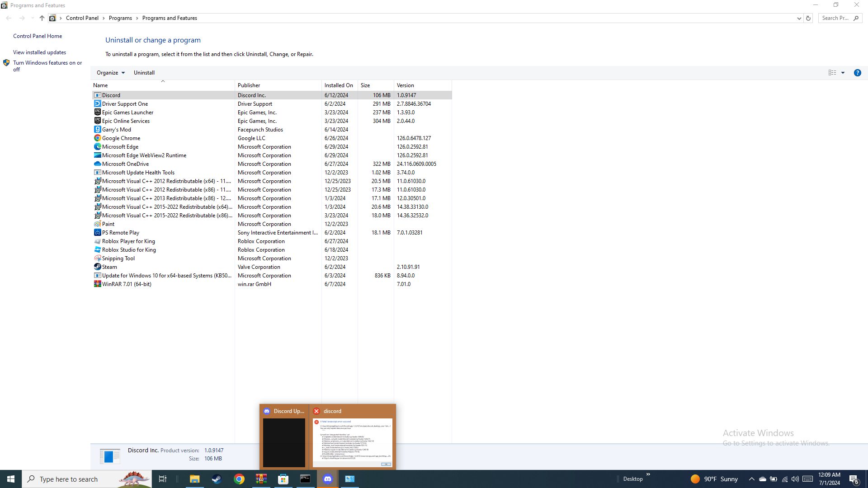Expand the Desktop toolbar chevron
The height and width of the screenshot is (488, 868).
pyautogui.click(x=648, y=474)
